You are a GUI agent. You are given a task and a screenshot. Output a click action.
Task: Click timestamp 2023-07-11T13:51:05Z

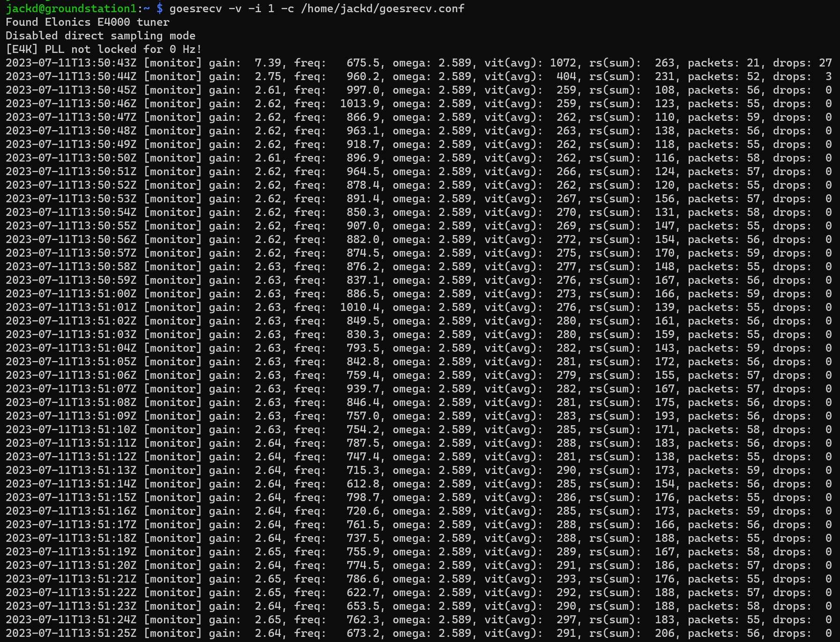(71, 362)
